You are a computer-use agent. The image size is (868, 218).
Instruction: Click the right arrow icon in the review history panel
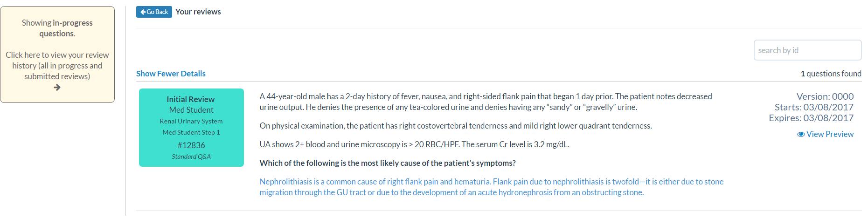57,88
